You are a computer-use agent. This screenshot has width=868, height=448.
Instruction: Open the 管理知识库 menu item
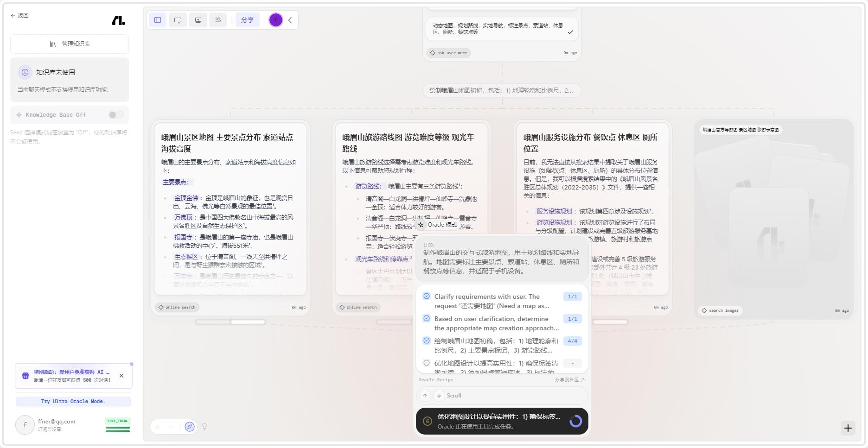pyautogui.click(x=70, y=44)
